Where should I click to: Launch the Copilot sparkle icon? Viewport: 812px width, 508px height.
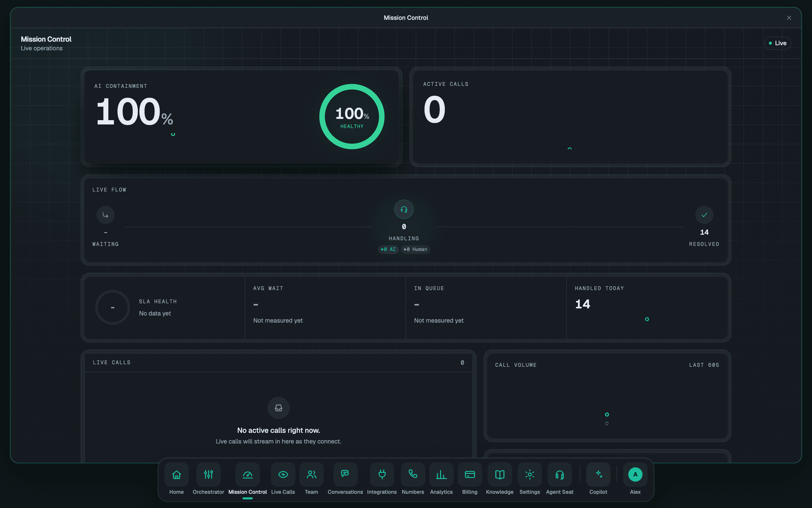click(x=598, y=474)
